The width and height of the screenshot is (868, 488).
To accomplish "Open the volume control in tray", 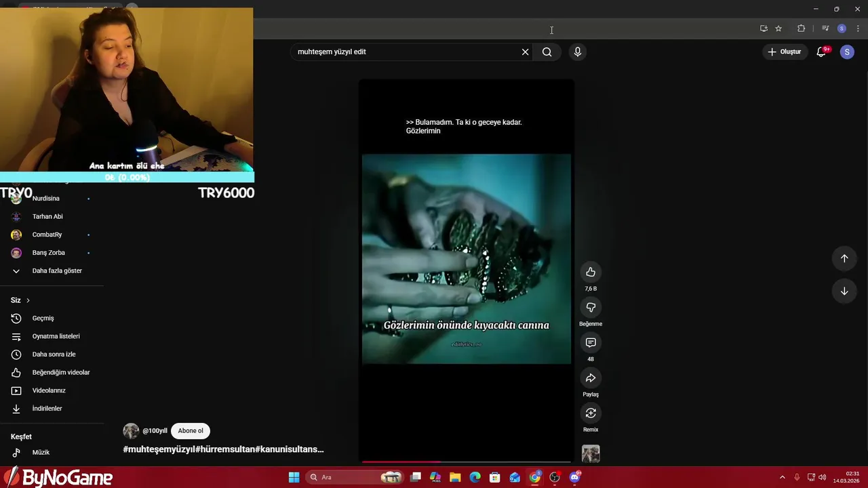I will tap(822, 477).
